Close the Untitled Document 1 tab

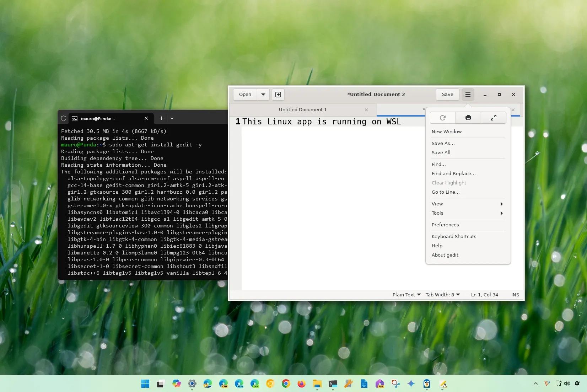[366, 110]
